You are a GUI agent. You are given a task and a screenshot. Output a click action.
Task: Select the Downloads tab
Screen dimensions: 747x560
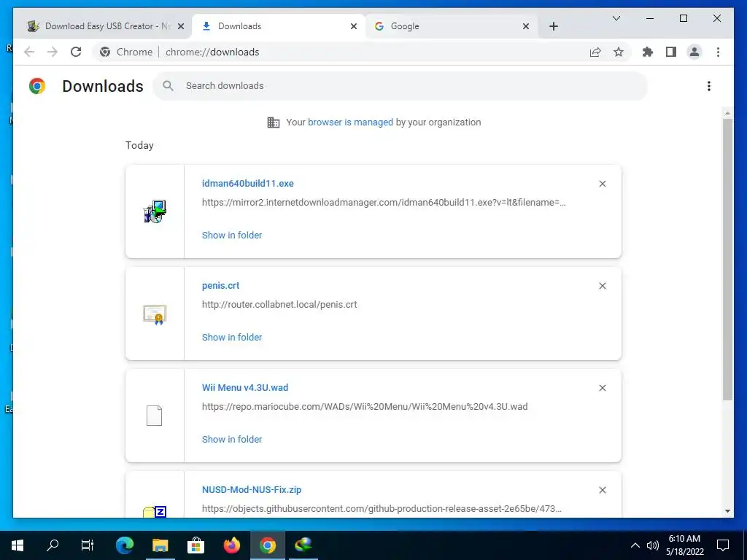278,26
